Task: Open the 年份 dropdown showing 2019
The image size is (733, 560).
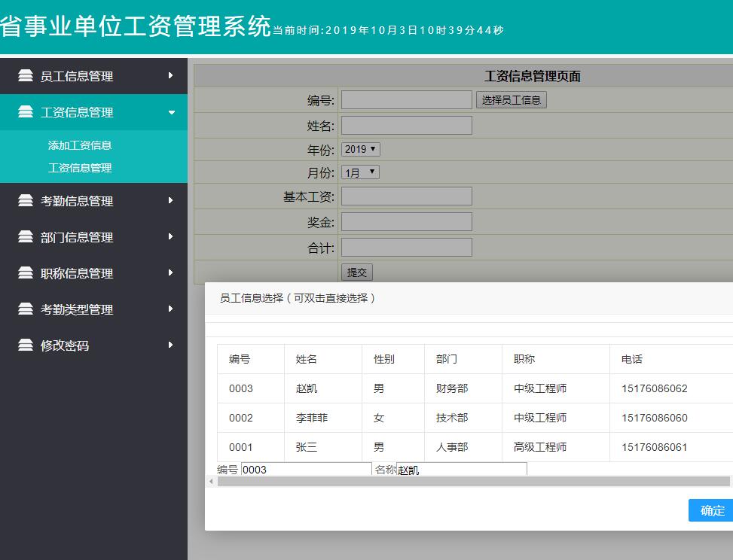Action: [360, 150]
